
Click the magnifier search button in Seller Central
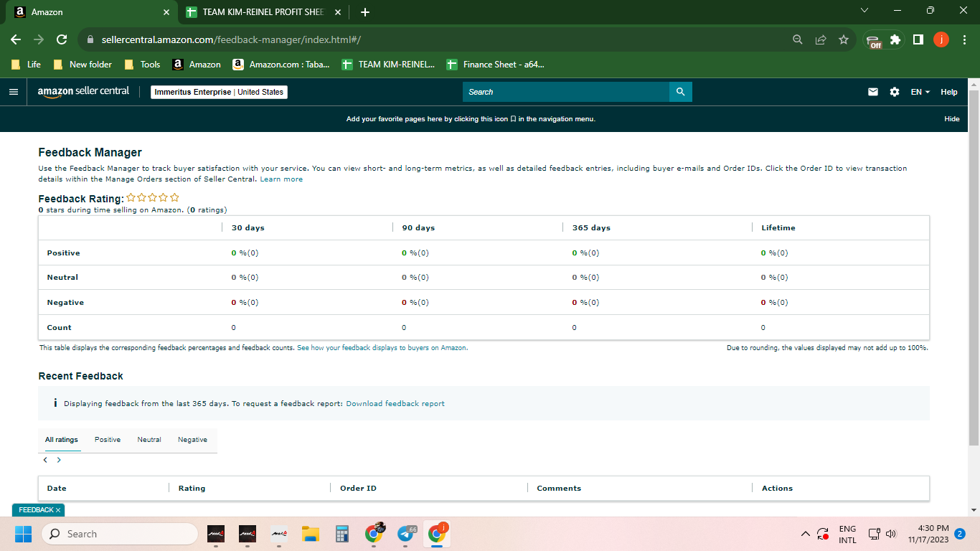[x=680, y=92]
